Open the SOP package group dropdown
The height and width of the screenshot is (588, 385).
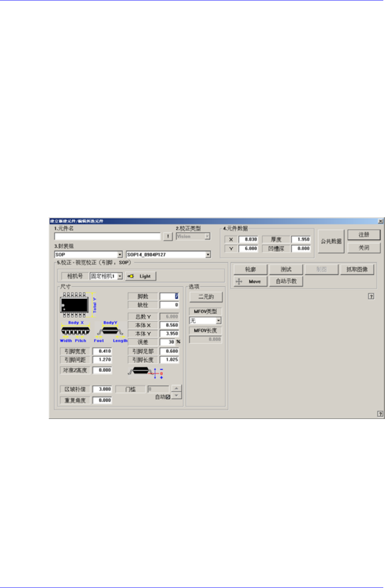120,255
